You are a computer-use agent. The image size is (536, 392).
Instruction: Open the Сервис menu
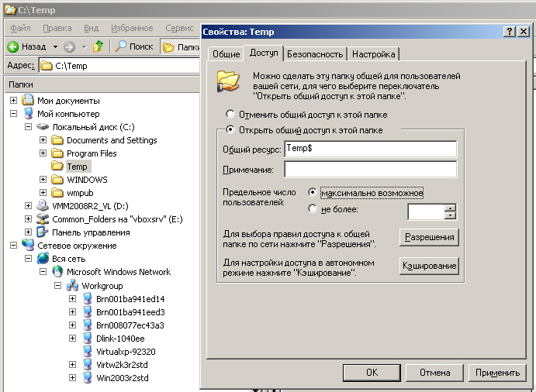pos(179,28)
